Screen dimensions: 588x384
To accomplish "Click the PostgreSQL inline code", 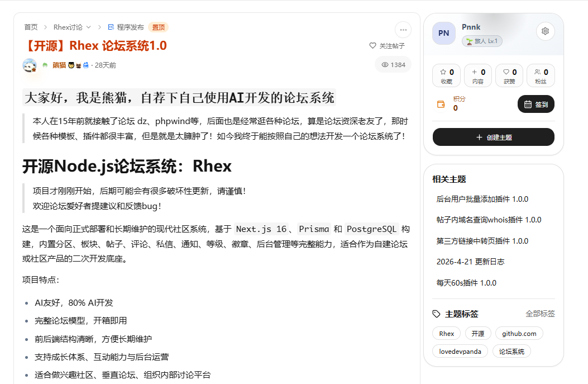I will click(x=371, y=229).
